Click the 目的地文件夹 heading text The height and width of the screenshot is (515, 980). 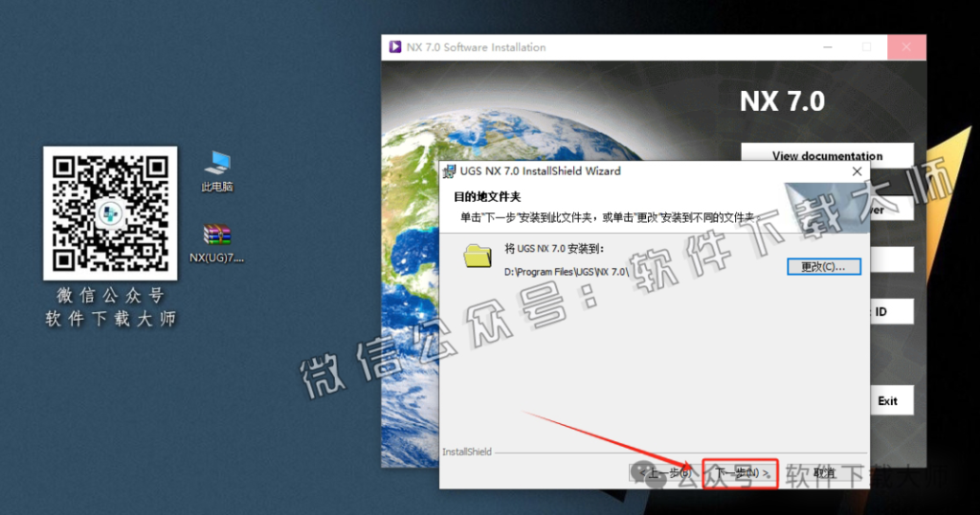tap(487, 197)
